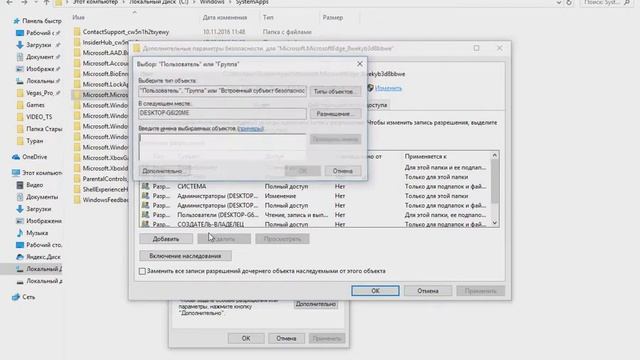Select the СИСТЕМА permission entry

[x=315, y=187]
